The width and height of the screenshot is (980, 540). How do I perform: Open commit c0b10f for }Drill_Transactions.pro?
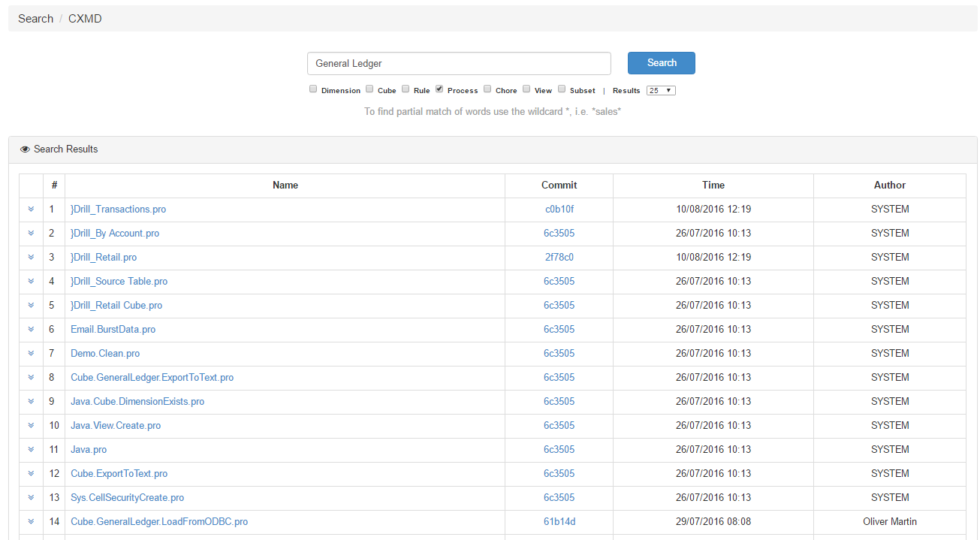(559, 209)
